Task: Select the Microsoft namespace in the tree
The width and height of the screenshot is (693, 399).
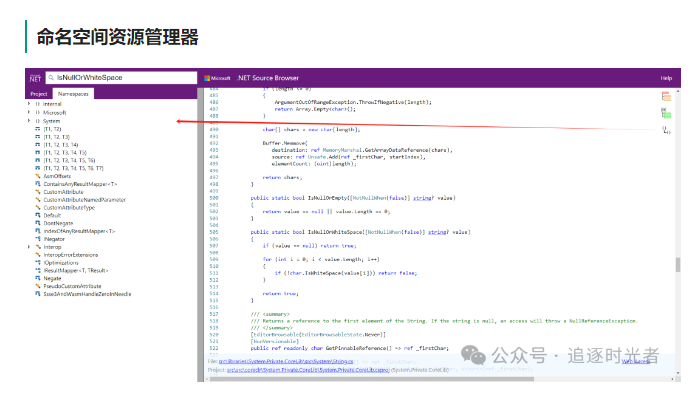Action: click(x=54, y=113)
